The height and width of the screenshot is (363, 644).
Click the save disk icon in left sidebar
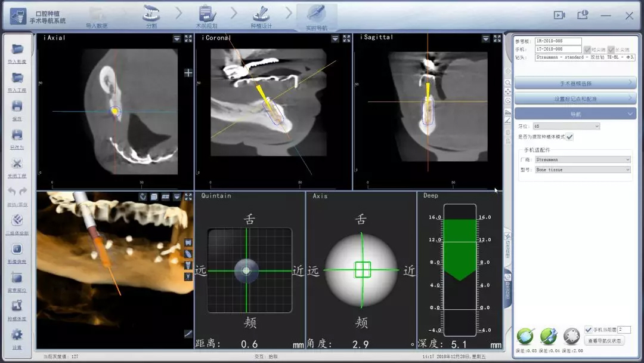pos(17,106)
